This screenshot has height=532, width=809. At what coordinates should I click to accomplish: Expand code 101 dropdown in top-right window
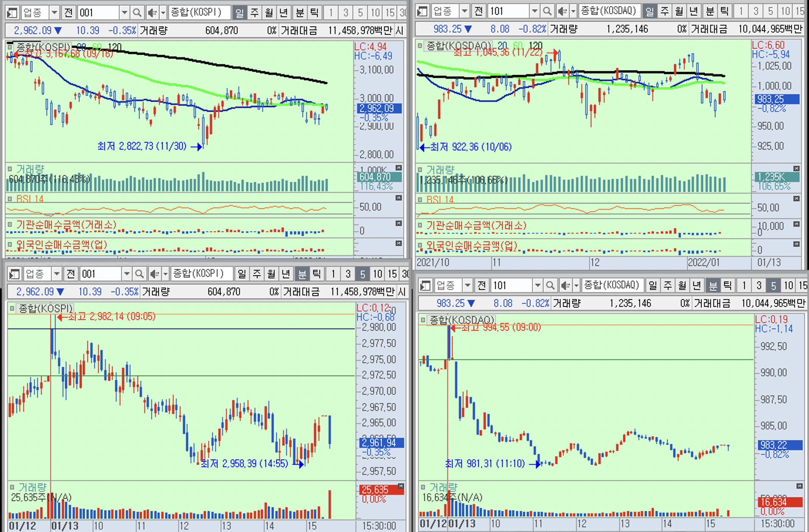pos(534,12)
